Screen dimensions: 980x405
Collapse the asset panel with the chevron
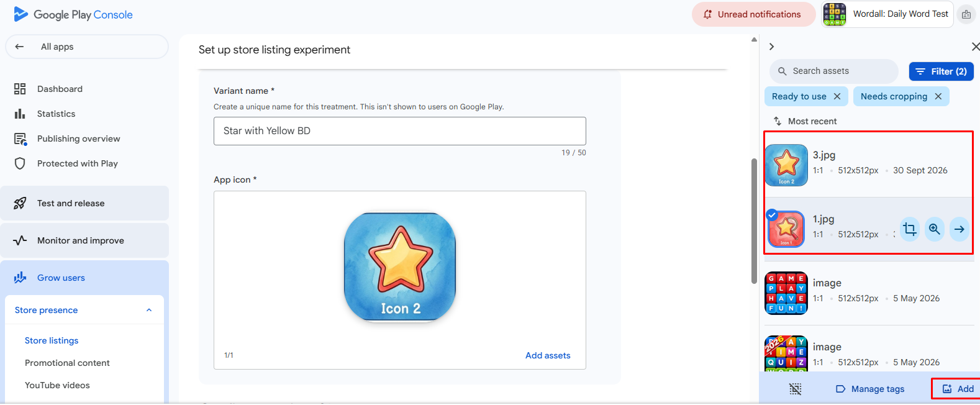point(771,47)
